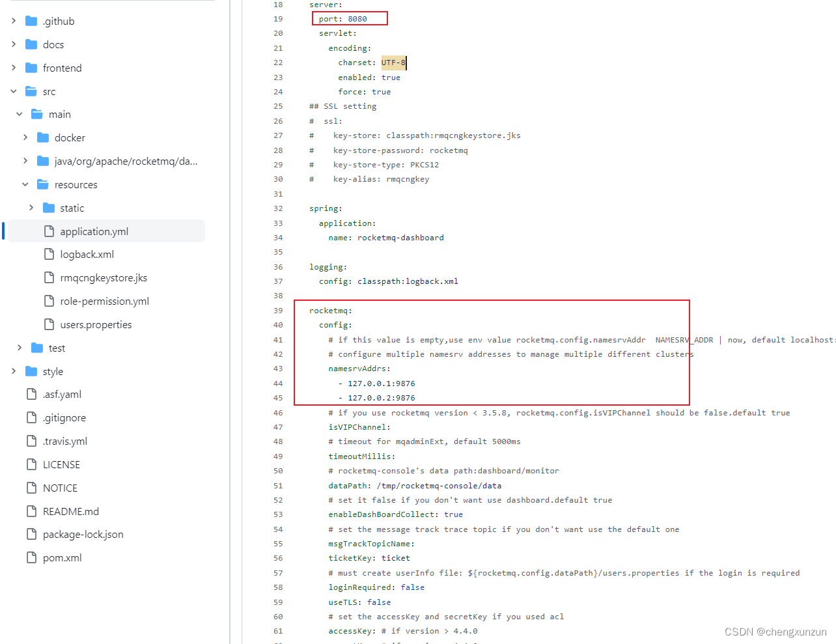Click the 'loginRequired: false' code line
This screenshot has width=836, height=644.
[x=376, y=587]
